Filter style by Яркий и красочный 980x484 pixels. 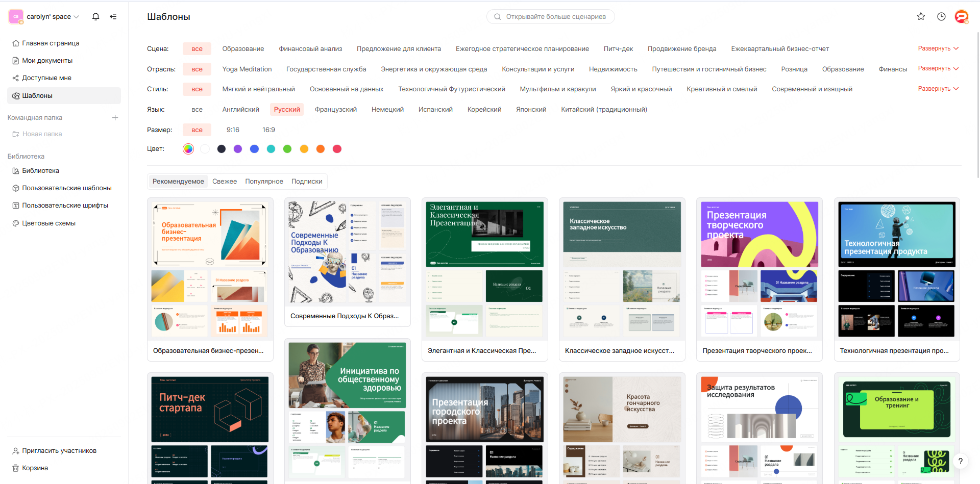coord(641,89)
